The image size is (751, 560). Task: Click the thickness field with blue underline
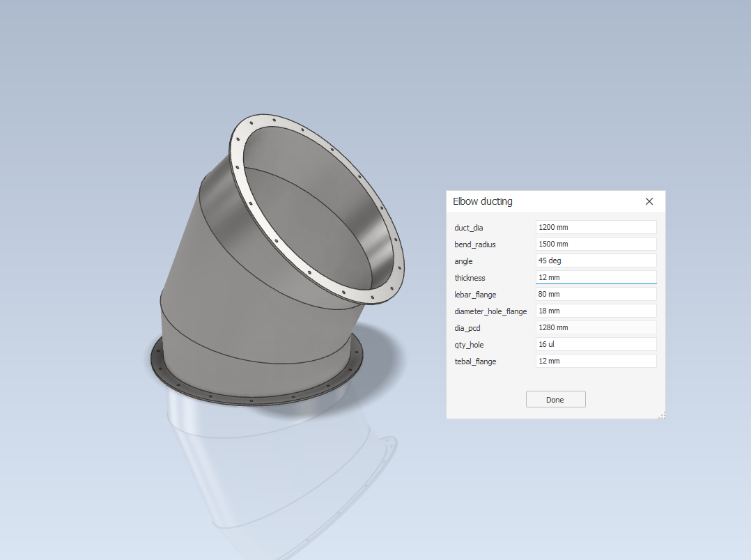coord(596,277)
